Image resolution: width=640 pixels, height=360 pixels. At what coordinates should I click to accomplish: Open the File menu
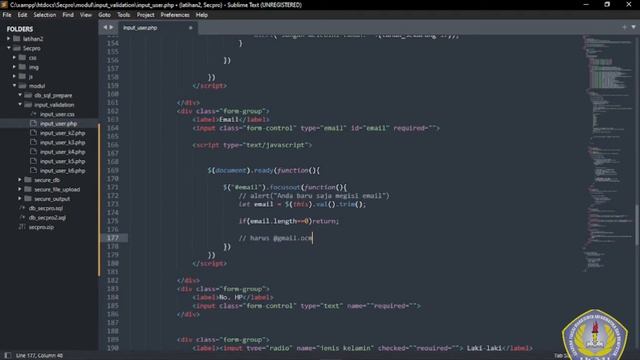(x=7, y=15)
